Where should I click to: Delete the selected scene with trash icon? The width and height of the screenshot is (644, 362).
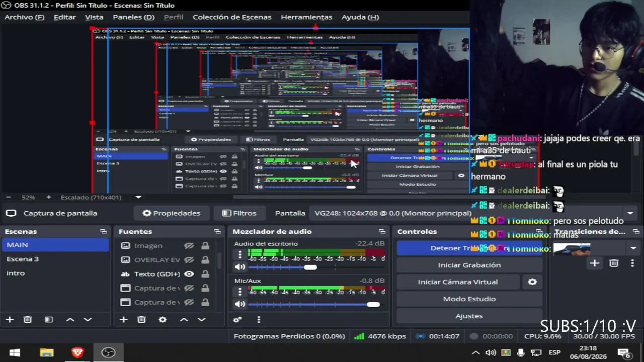28,319
